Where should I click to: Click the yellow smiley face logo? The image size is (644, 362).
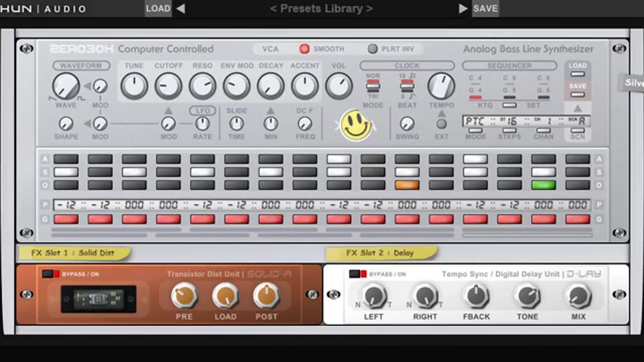pos(356,125)
